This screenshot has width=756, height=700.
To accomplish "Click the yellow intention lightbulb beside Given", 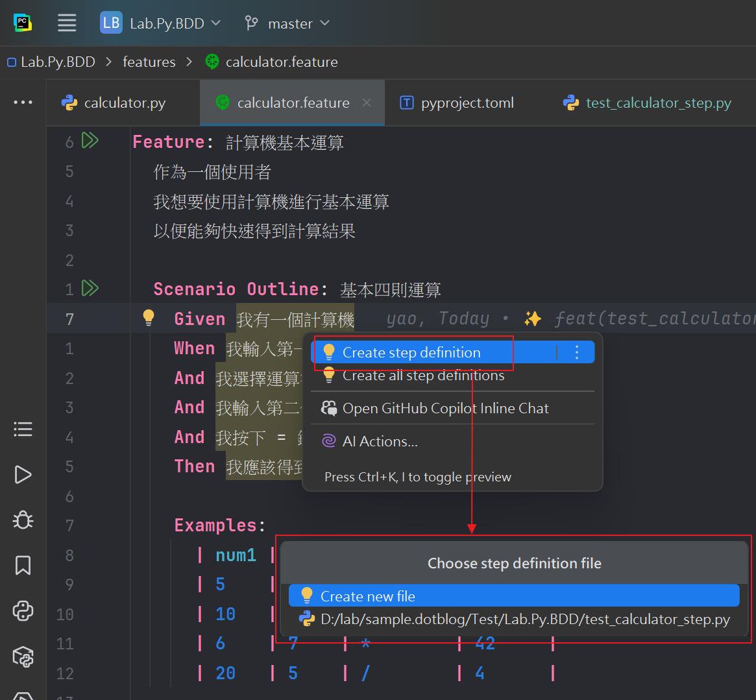I will click(x=149, y=318).
